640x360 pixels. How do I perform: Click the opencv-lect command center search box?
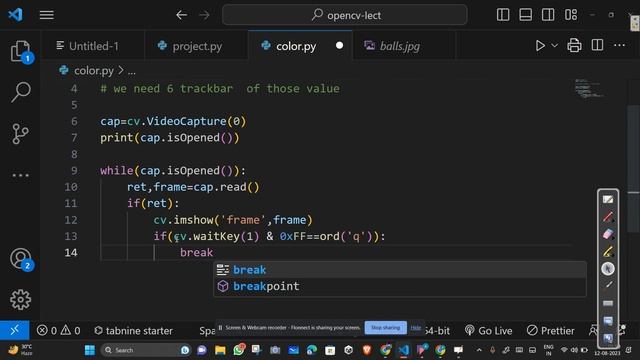345,15
